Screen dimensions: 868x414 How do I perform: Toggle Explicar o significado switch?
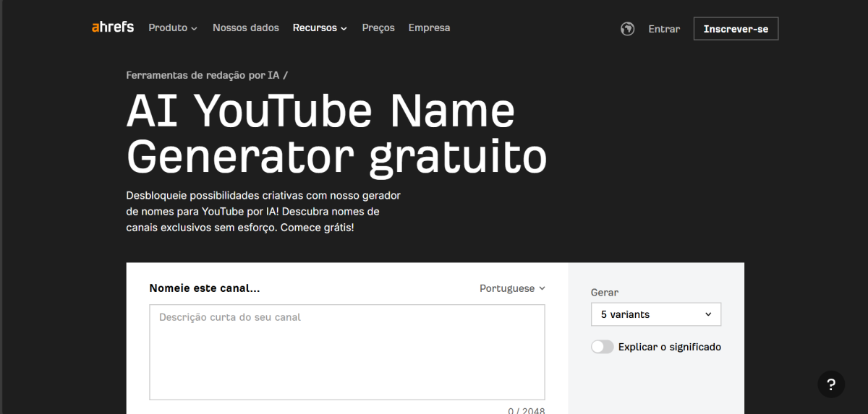click(x=602, y=347)
